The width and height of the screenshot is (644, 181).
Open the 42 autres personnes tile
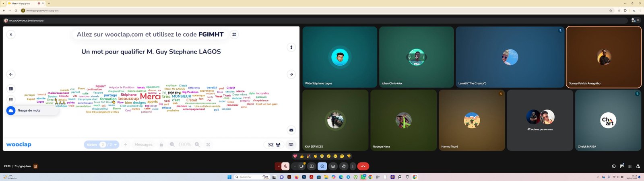(540, 120)
